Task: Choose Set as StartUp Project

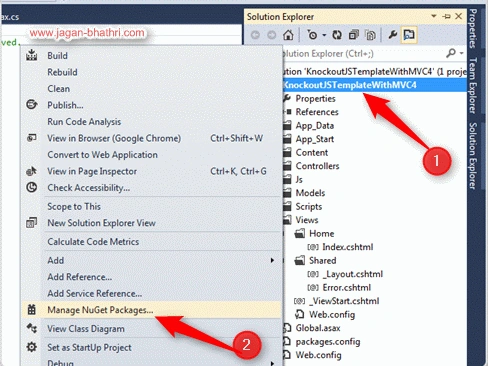Action: pos(152,347)
